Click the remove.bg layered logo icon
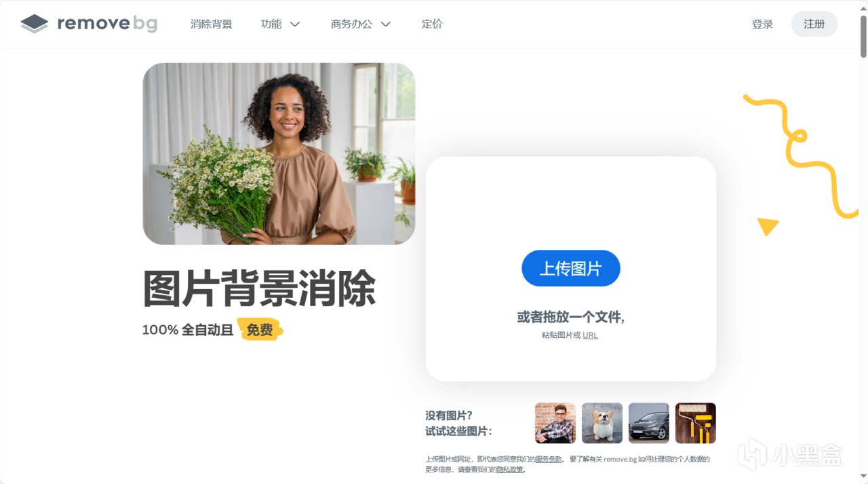This screenshot has width=868, height=484. [x=35, y=24]
